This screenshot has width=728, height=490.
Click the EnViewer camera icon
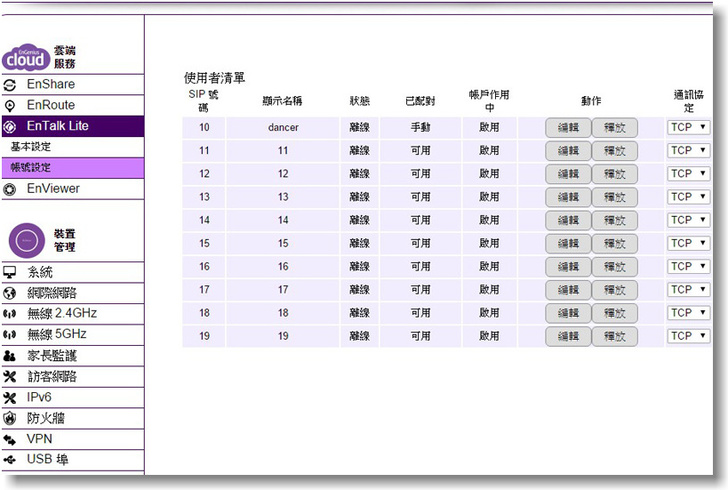pos(10,188)
